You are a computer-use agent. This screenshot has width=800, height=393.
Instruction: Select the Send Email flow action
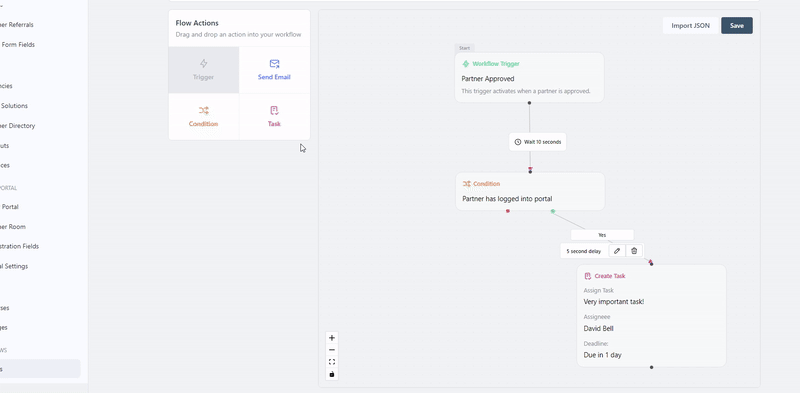coord(274,70)
